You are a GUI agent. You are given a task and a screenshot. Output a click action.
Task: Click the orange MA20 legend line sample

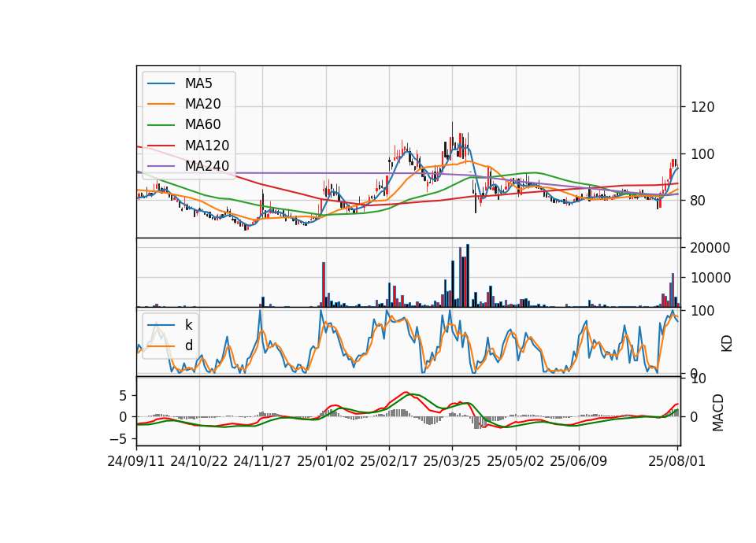pyautogui.click(x=161, y=104)
